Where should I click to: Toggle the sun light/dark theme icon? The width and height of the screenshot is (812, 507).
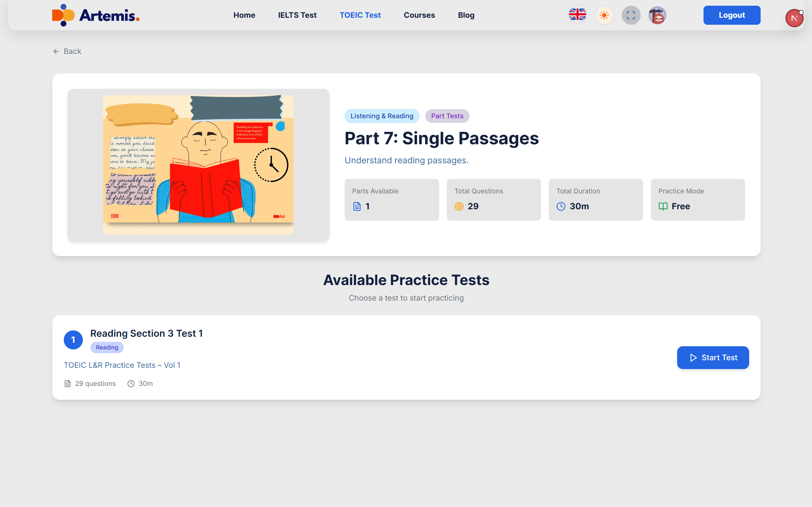[x=604, y=15]
